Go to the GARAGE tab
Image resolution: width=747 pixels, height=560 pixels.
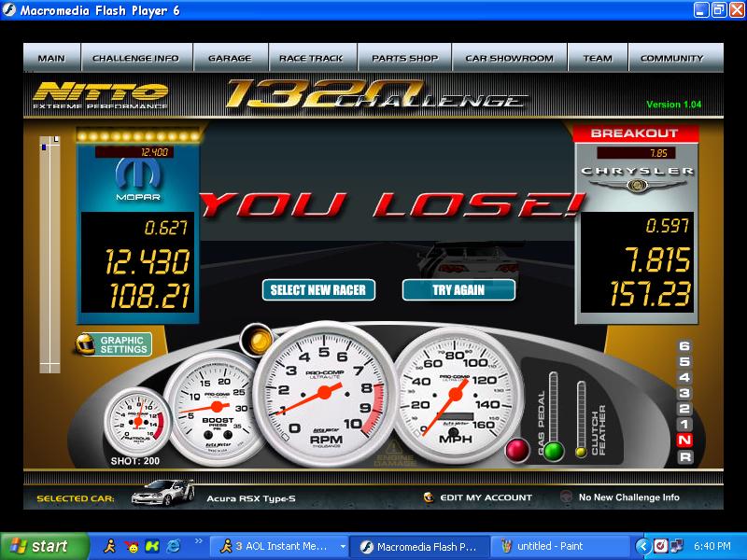click(231, 58)
